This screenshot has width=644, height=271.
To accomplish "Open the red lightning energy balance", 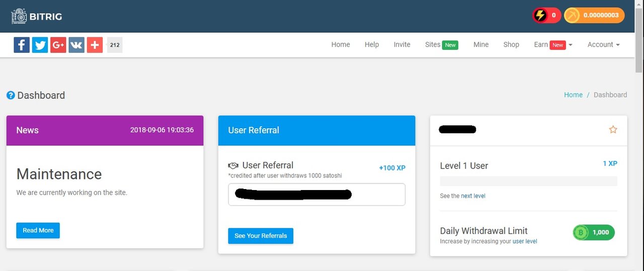I will coord(547,15).
